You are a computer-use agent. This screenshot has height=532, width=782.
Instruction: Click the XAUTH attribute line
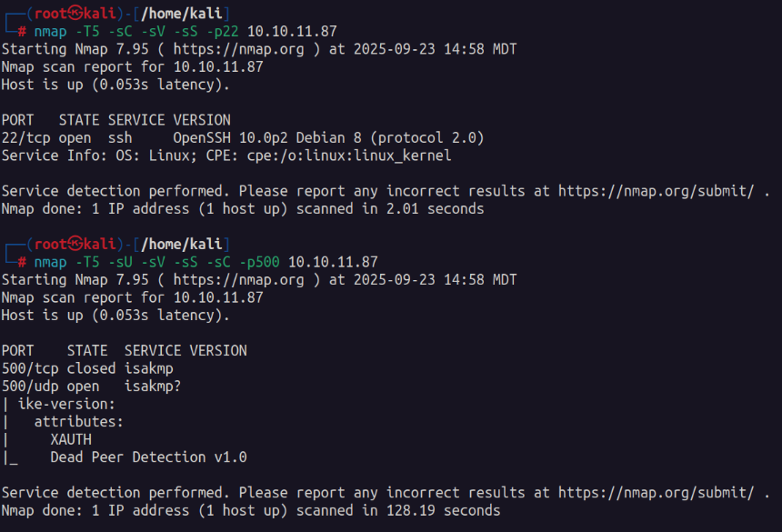point(71,440)
